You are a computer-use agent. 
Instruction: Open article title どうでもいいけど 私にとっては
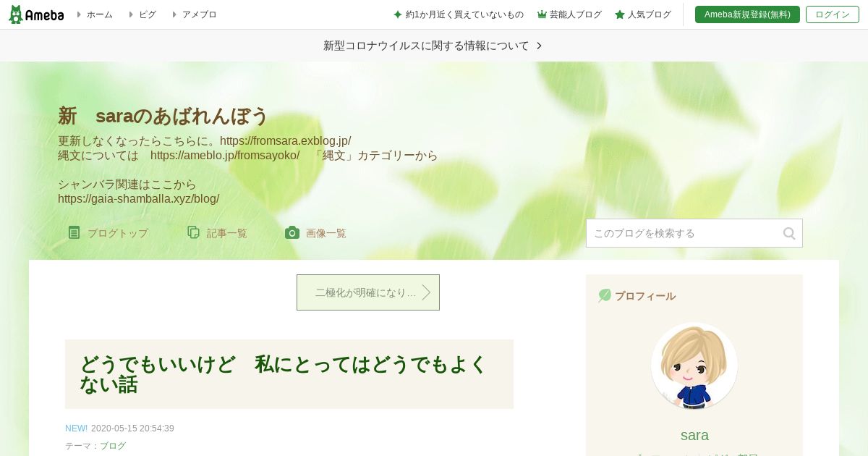pos(284,374)
